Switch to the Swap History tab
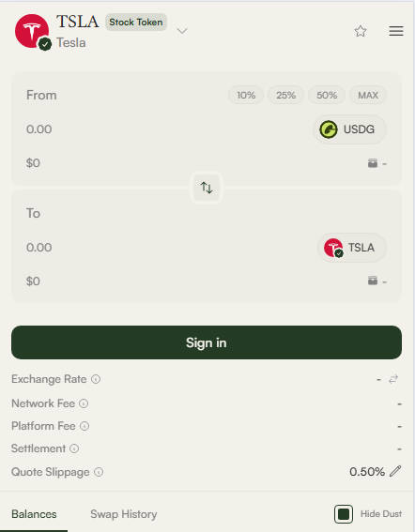Screen dimensions: 415x532 point(124,514)
